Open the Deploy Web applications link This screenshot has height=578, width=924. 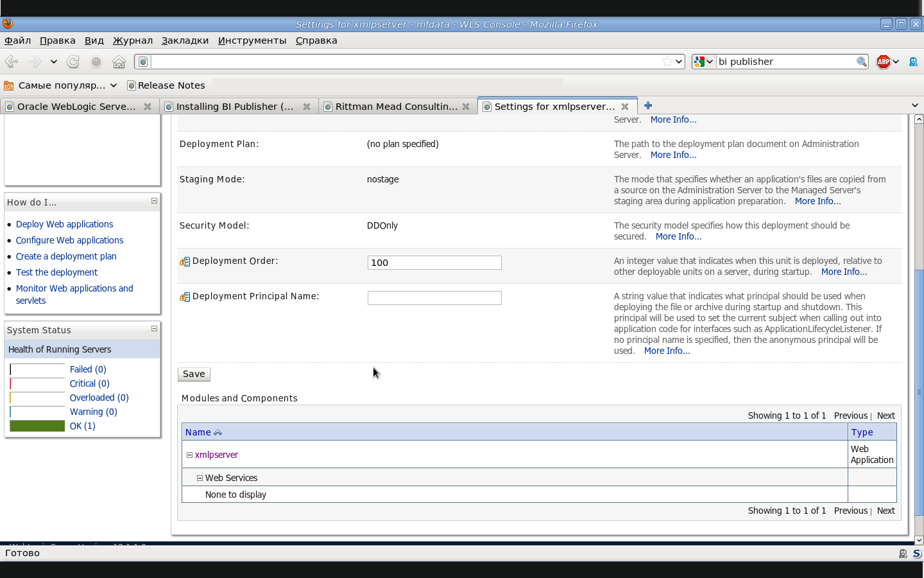(x=64, y=224)
